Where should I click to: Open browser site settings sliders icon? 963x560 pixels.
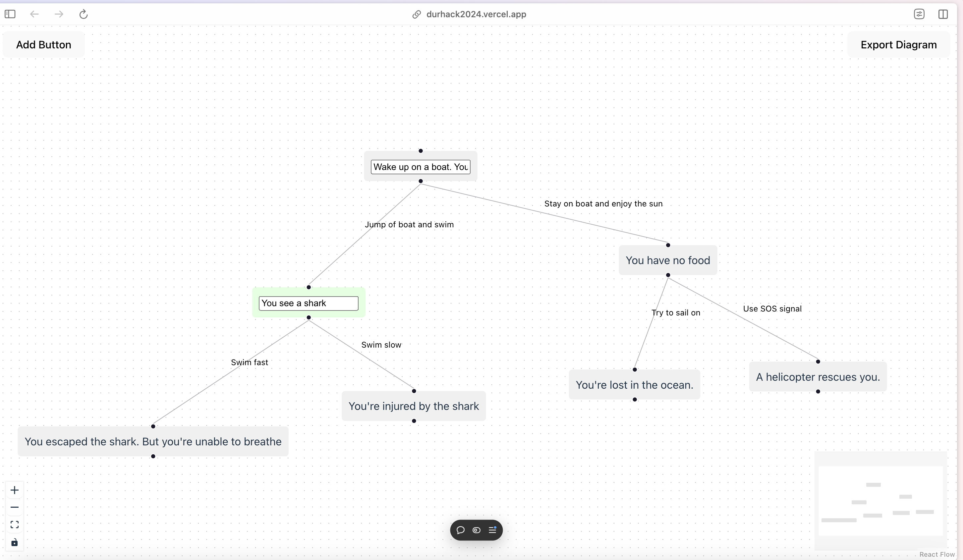(919, 15)
